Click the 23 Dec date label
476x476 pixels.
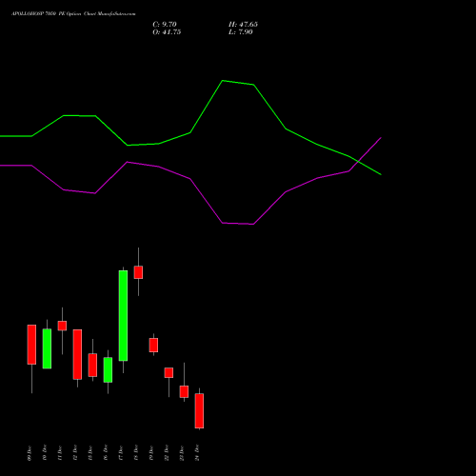[182, 453]
